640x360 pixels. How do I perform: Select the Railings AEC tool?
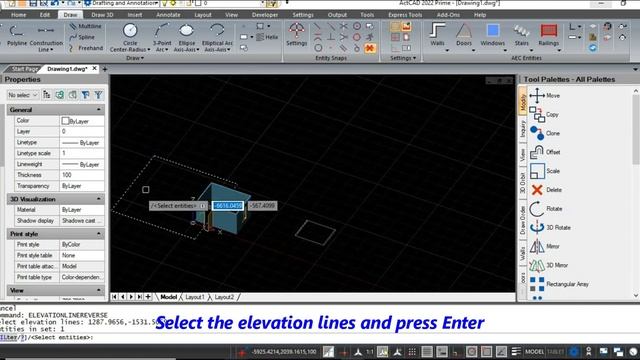point(549,34)
